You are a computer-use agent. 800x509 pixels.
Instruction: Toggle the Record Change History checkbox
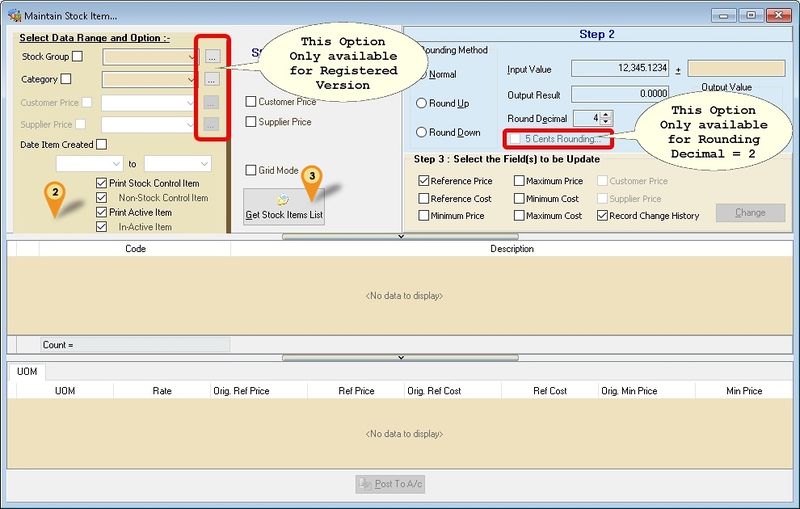(x=601, y=215)
